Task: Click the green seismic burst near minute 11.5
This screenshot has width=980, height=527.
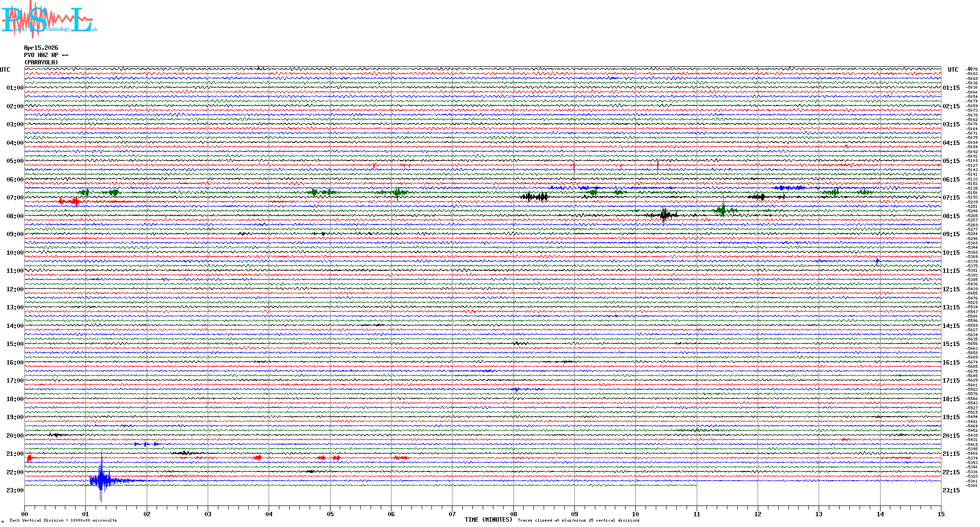Action: (x=723, y=210)
